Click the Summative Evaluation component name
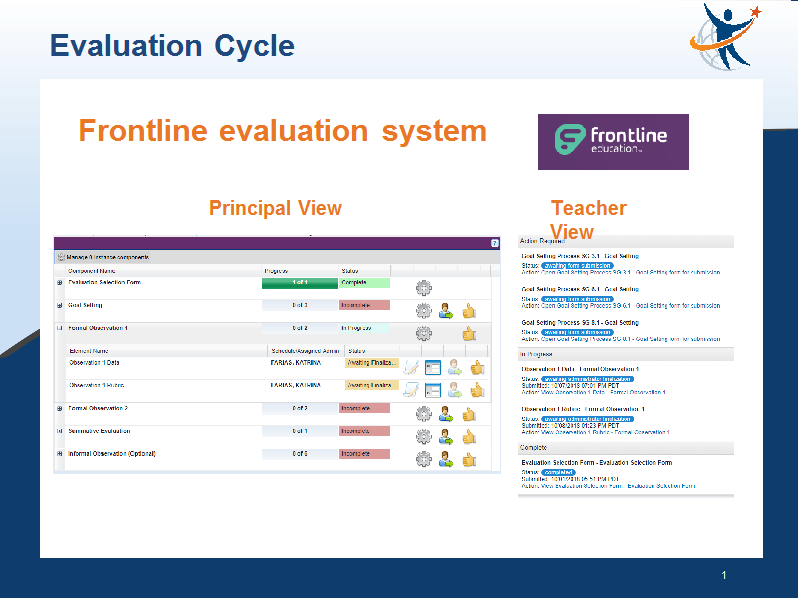 point(99,431)
